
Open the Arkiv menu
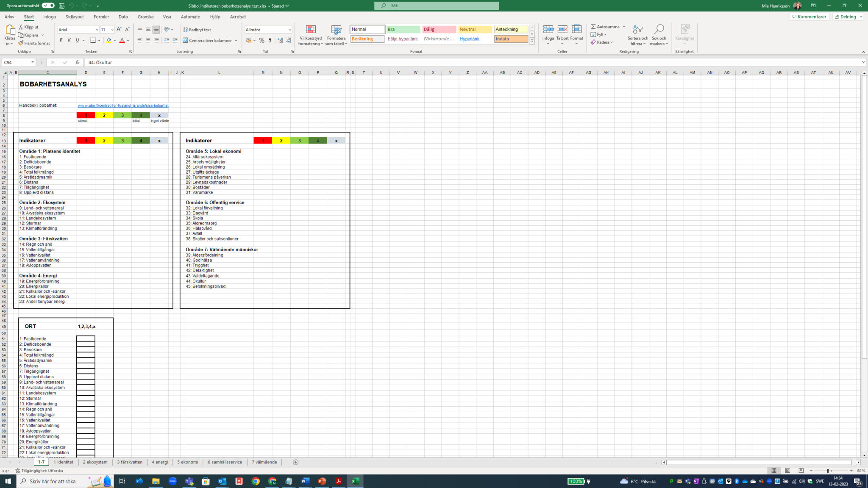click(9, 17)
